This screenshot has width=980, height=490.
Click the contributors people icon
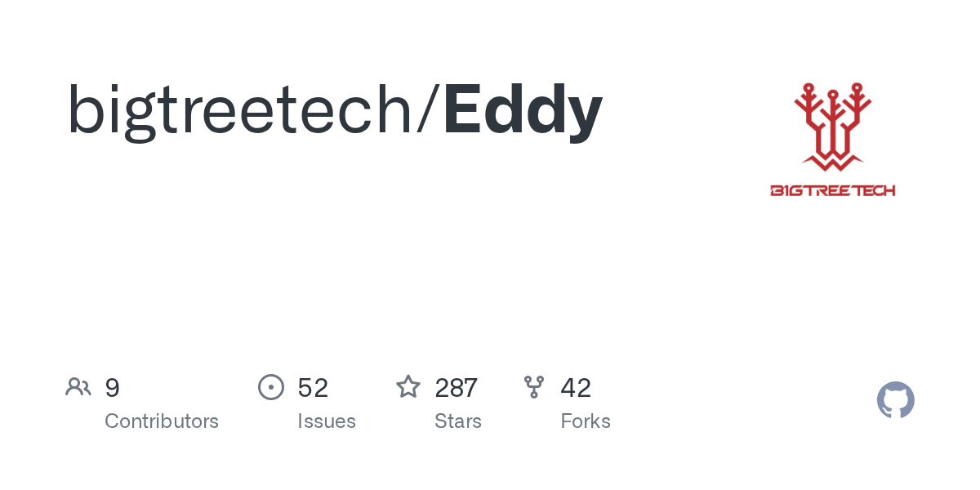click(78, 387)
